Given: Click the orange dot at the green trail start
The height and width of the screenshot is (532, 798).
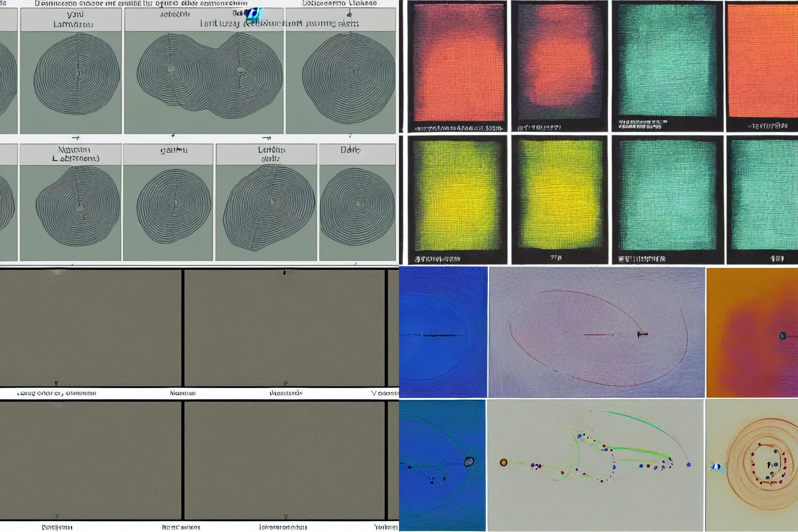Looking at the screenshot, I should pyautogui.click(x=503, y=462).
